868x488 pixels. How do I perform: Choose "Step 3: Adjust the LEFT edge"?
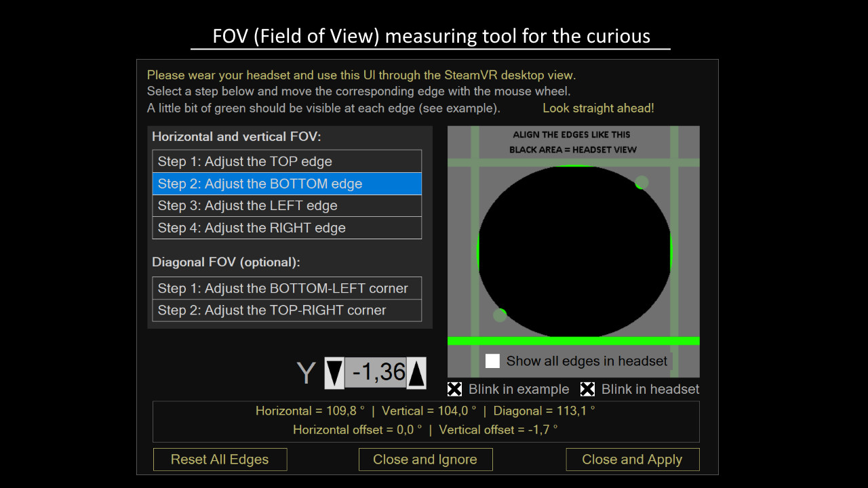pyautogui.click(x=286, y=205)
